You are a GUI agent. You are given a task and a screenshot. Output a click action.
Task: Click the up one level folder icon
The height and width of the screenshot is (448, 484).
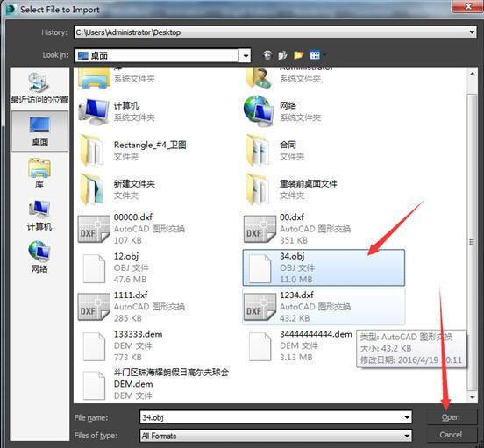pos(282,55)
